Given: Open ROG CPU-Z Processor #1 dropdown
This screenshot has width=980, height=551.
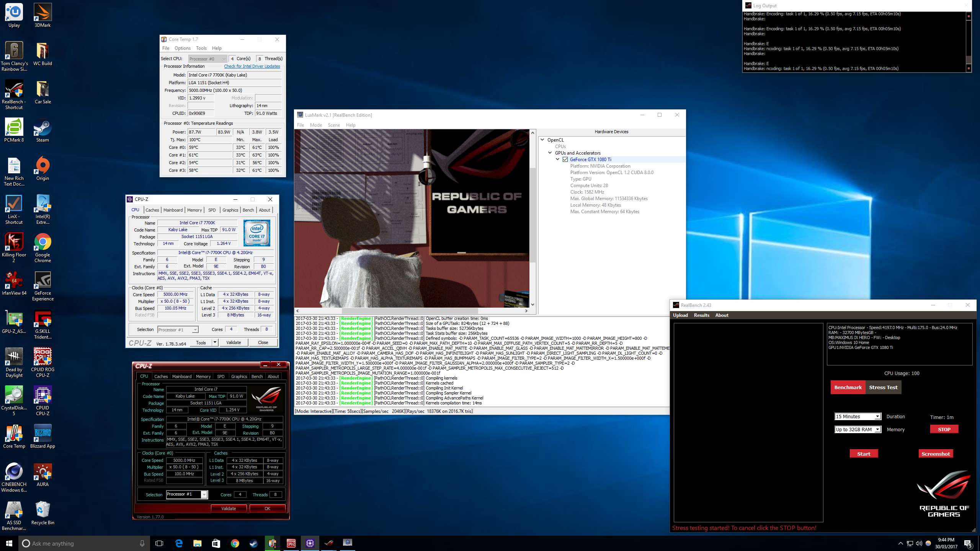Looking at the screenshot, I should click(x=187, y=494).
